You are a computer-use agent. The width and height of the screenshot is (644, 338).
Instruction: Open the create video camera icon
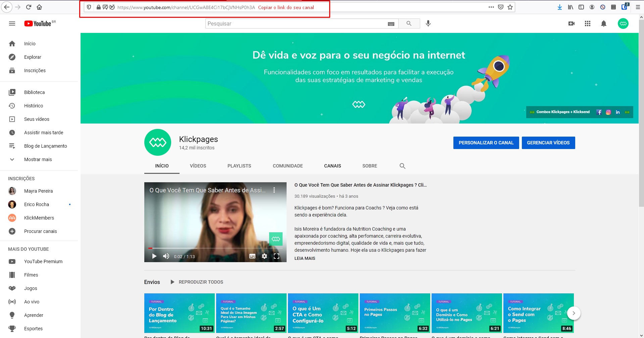pyautogui.click(x=572, y=23)
